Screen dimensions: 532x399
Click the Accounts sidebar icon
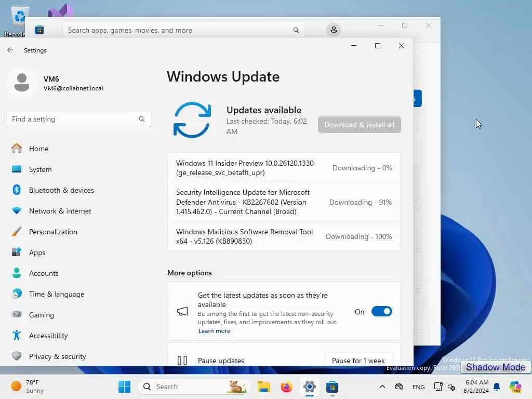click(17, 273)
